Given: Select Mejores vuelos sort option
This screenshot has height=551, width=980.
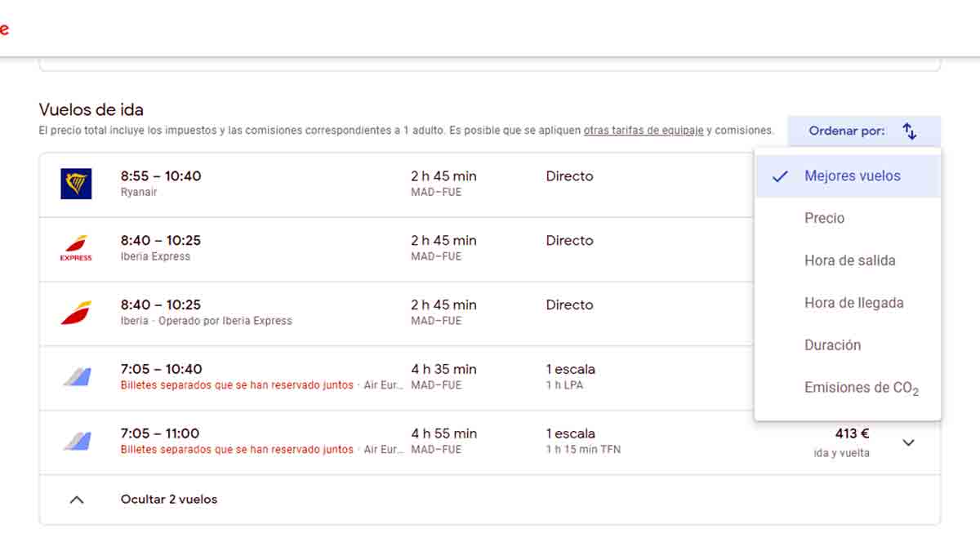Looking at the screenshot, I should [852, 176].
